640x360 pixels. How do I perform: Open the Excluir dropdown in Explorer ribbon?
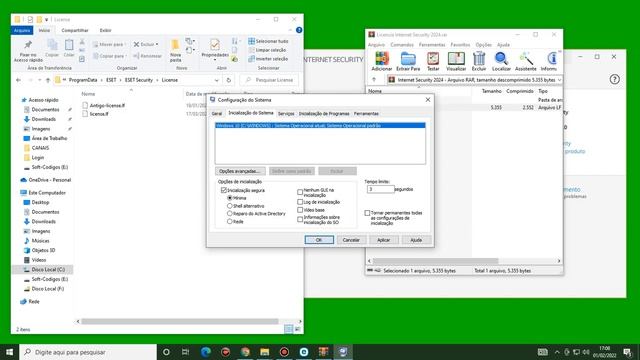(x=157, y=44)
